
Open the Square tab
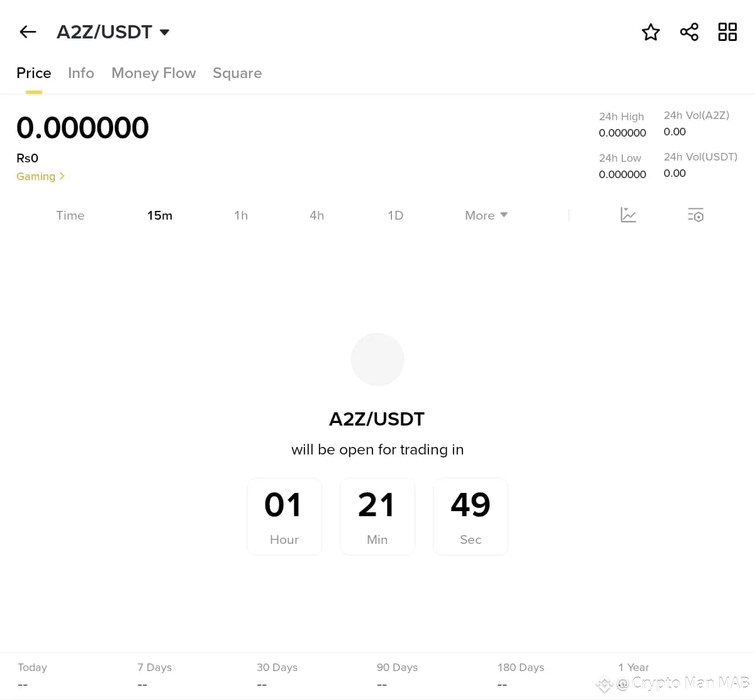(237, 73)
